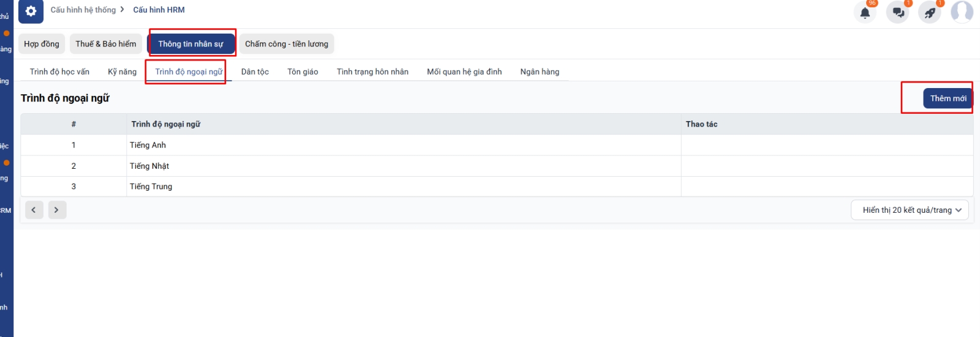Go to next page arrow
The width and height of the screenshot is (980, 337).
coord(56,210)
